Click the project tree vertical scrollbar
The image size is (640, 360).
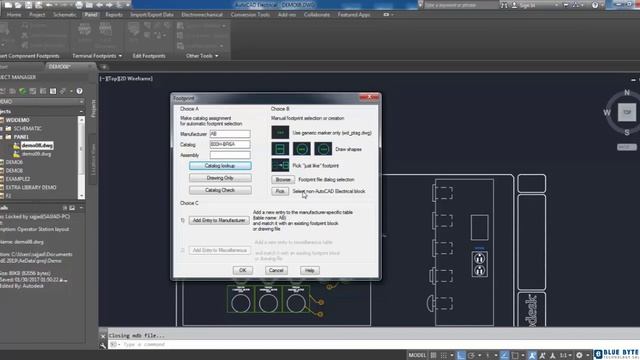coord(81,158)
